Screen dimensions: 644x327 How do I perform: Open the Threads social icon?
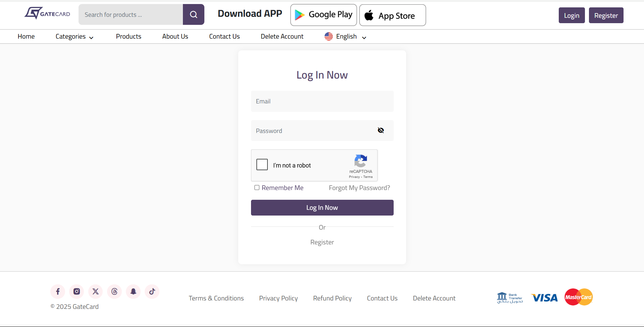[x=114, y=291]
